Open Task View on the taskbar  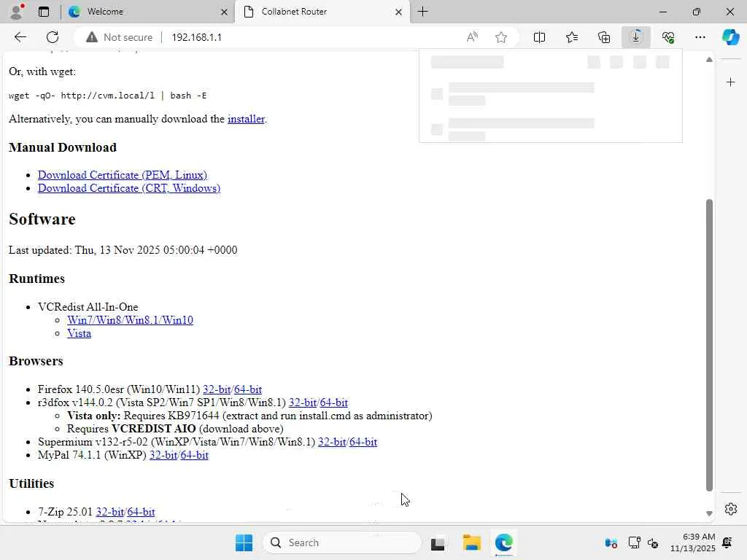tap(438, 542)
